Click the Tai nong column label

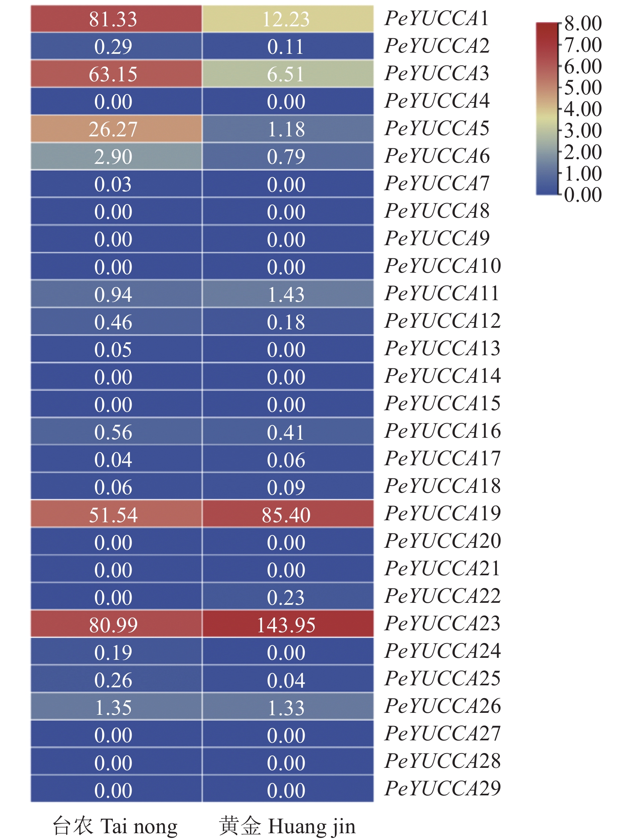point(115,825)
